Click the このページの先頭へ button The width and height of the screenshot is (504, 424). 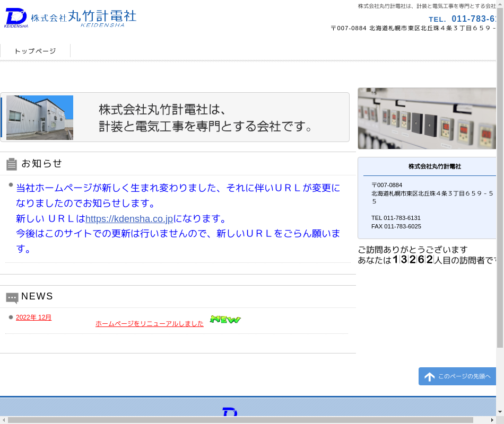(457, 376)
